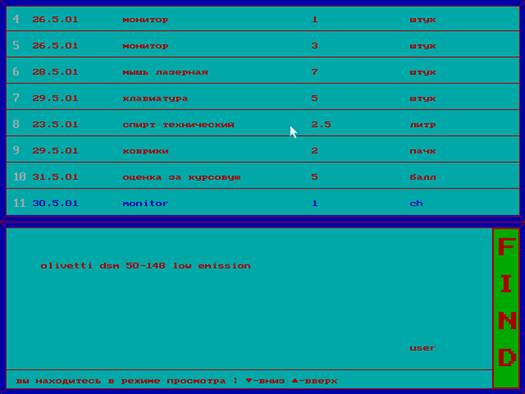Select row 11 with blue monitor entry
The width and height of the screenshot is (525, 394).
tap(263, 203)
